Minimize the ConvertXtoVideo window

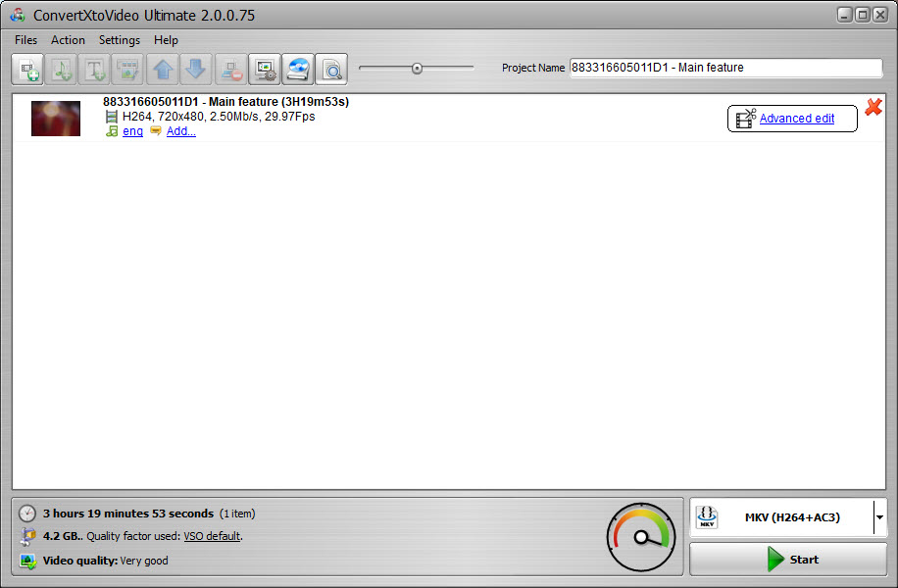845,15
